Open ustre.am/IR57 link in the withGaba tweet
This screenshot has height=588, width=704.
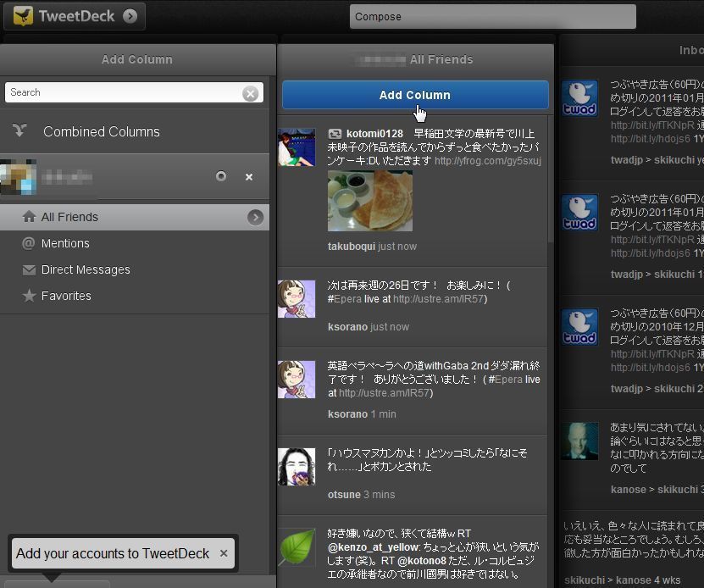[384, 393]
